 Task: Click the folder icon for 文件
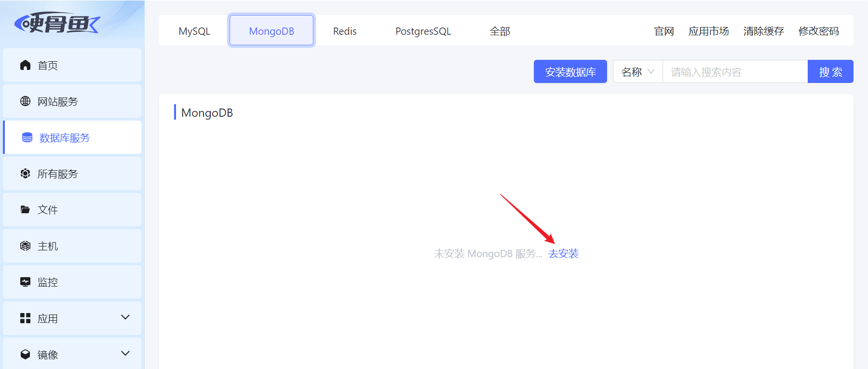tap(26, 210)
